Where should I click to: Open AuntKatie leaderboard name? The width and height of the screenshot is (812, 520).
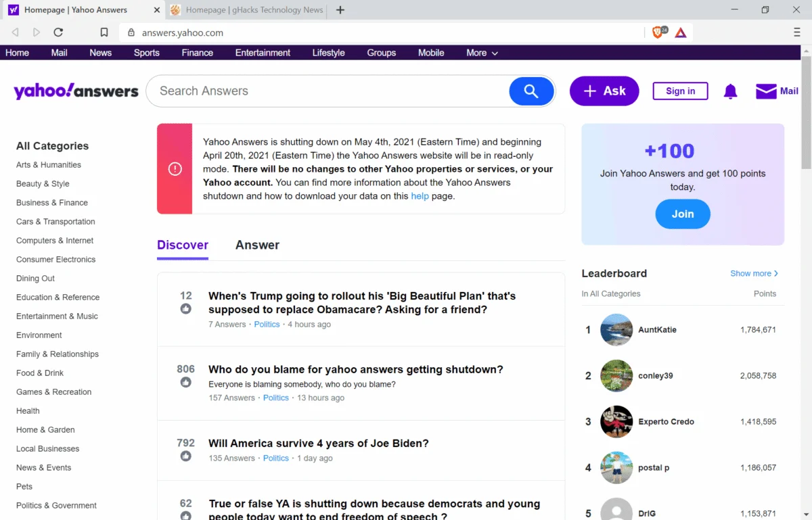[657, 330]
